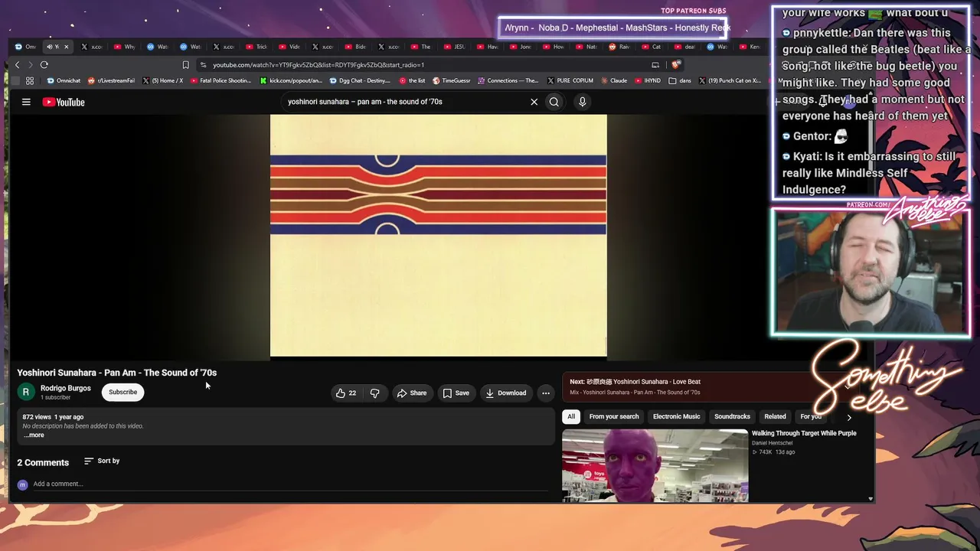Open the Rodrigo Burgos channel name link

pos(66,388)
